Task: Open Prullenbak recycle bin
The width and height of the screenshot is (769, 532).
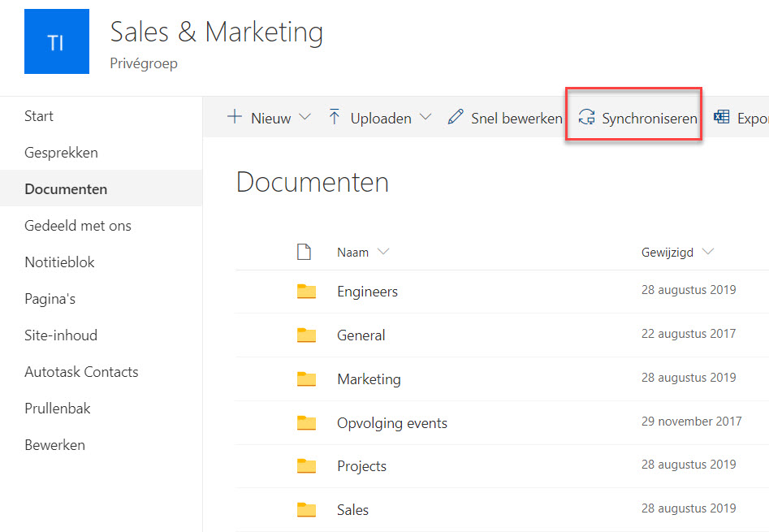Action: tap(58, 409)
